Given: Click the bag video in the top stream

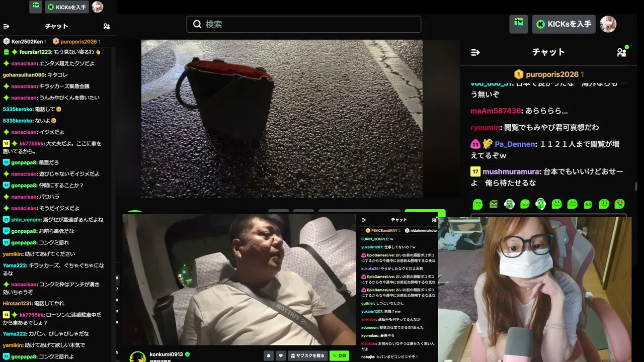Looking at the screenshot, I should tap(282, 119).
